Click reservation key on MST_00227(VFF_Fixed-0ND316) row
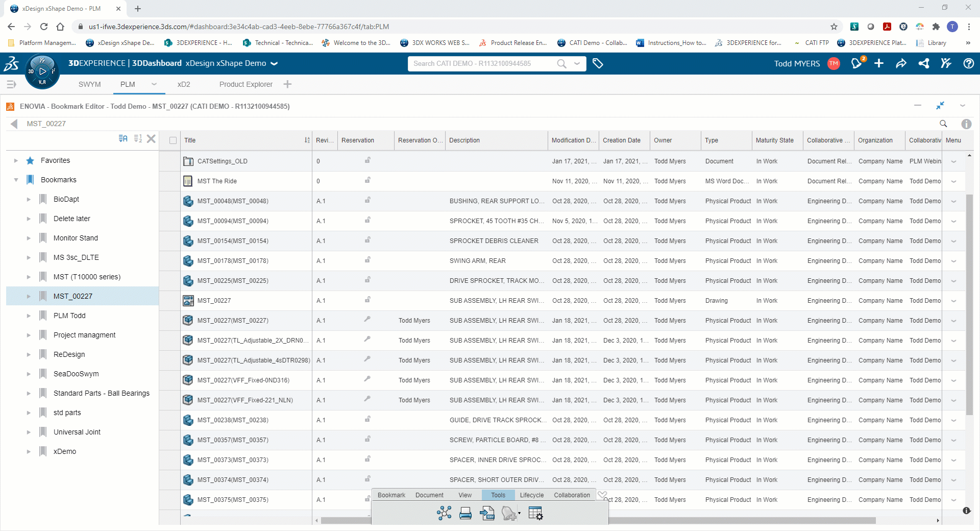The width and height of the screenshot is (980, 531). coord(367,379)
